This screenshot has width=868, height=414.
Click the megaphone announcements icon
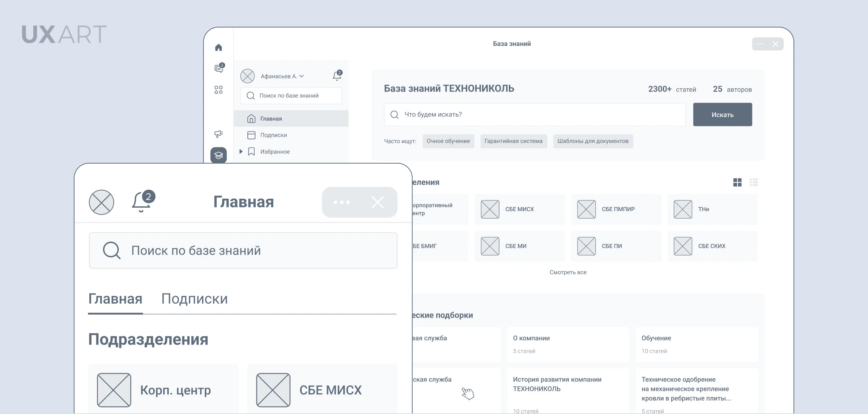(218, 134)
